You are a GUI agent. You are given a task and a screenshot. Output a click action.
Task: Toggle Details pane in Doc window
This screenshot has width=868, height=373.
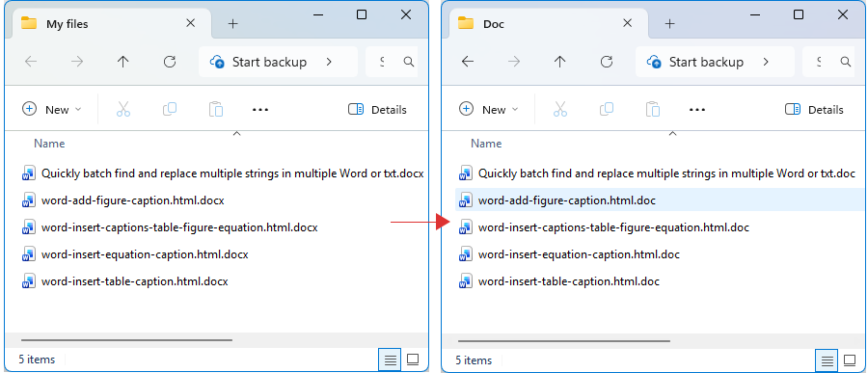pos(814,110)
